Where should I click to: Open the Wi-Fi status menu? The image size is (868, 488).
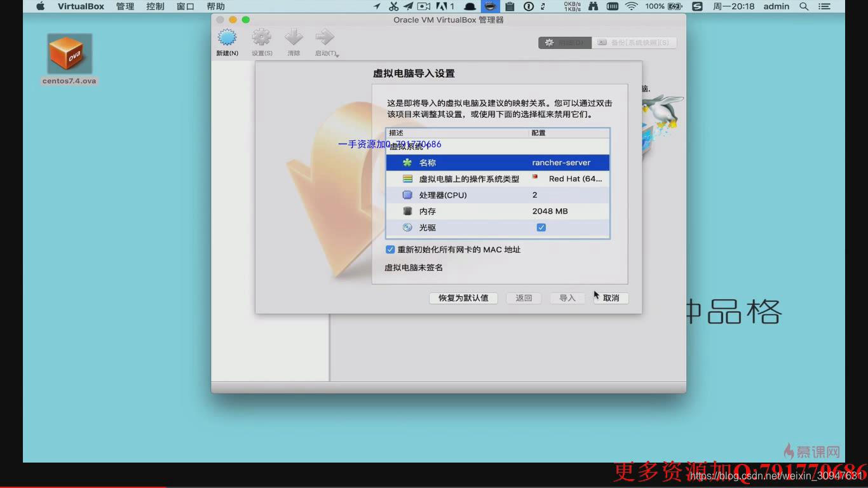[631, 6]
